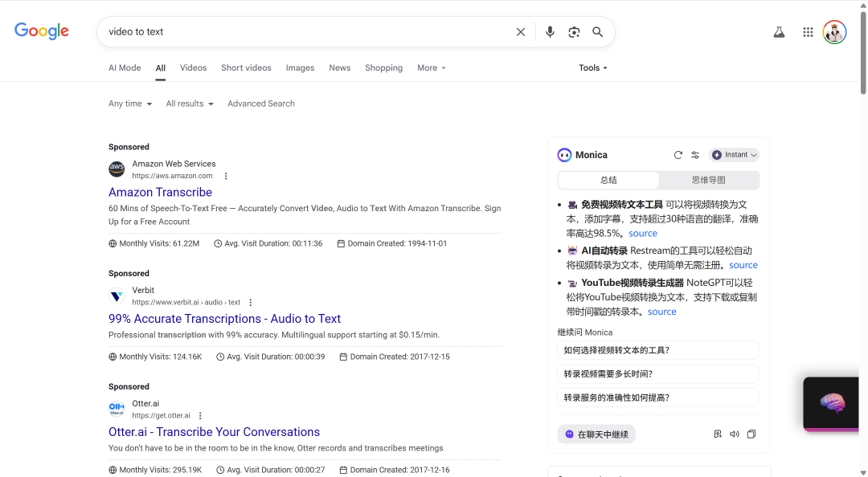Read Monica summary aloud with speaker icon
Image resolution: width=868 pixels, height=477 pixels.
[735, 434]
